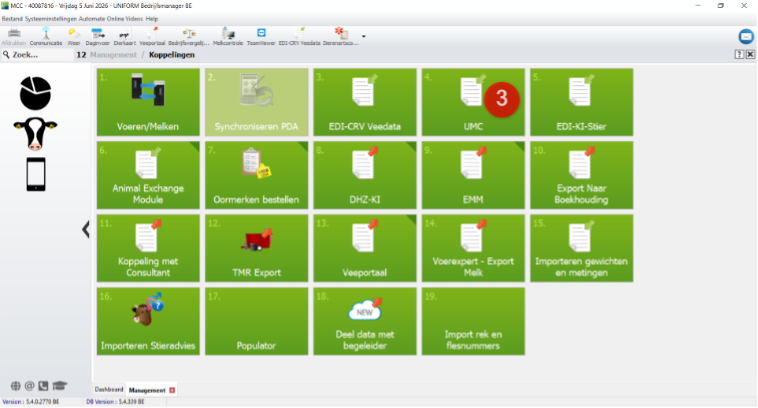Open the mobile phone sidebar icon
The width and height of the screenshot is (758, 408).
pyautogui.click(x=36, y=174)
